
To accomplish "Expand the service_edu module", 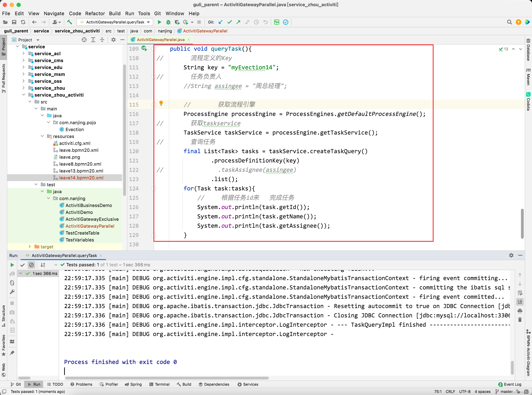I will click(x=23, y=67).
